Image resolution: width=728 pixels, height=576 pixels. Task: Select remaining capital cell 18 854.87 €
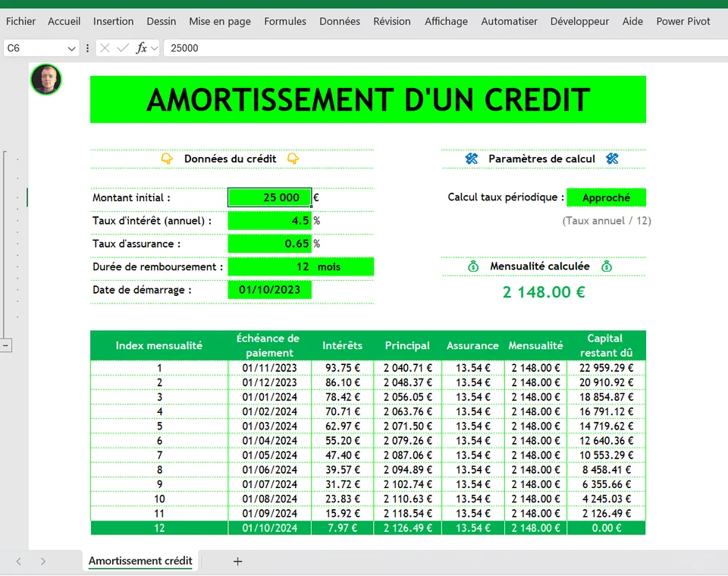point(606,397)
